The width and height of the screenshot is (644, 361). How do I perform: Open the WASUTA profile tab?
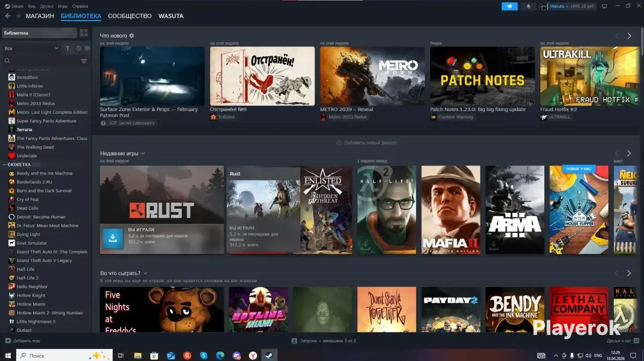click(171, 16)
